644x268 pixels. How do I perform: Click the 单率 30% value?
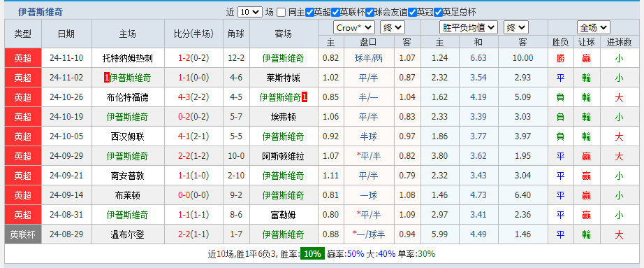pos(427,254)
